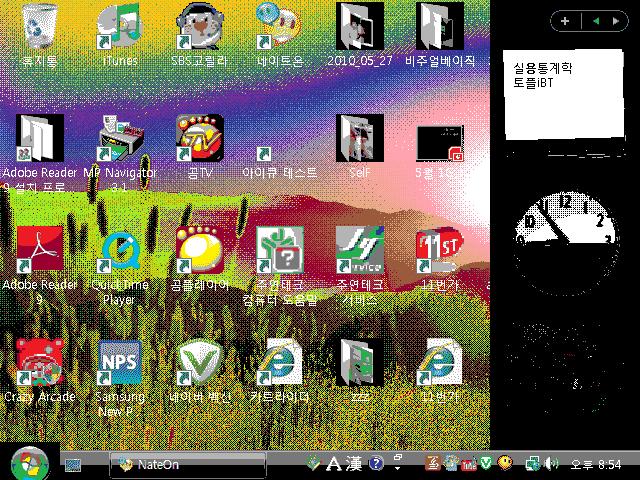Open the Windows Start menu orb
640x480 pixels.
(x=29, y=464)
